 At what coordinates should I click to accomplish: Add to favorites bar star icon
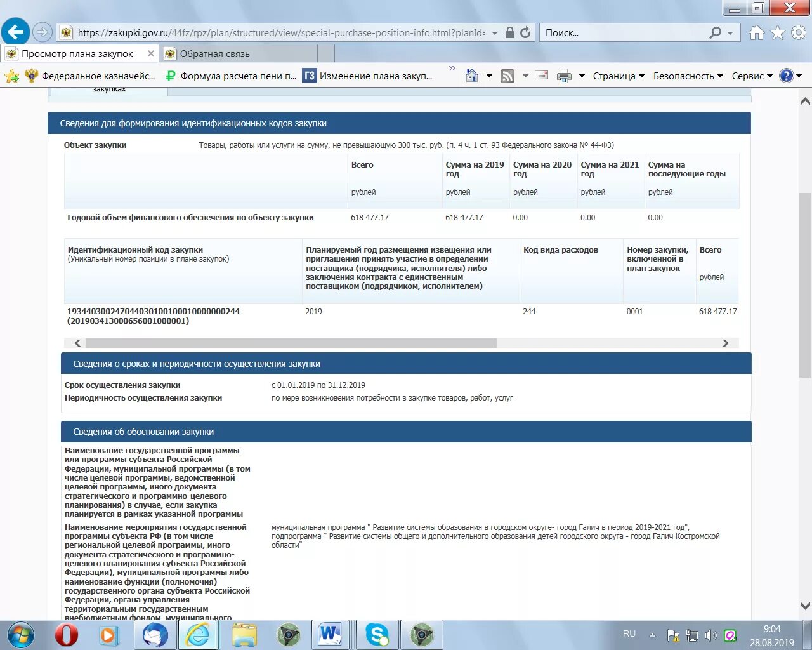pyautogui.click(x=11, y=76)
